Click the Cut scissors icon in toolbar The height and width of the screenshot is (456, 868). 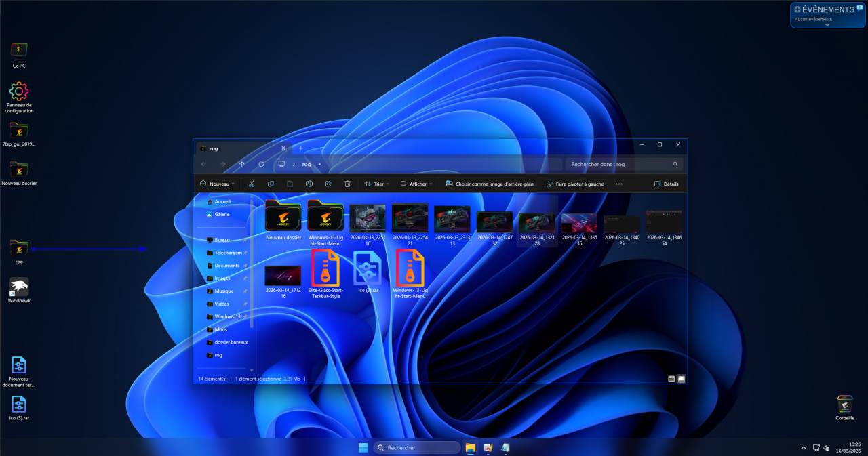click(x=251, y=184)
